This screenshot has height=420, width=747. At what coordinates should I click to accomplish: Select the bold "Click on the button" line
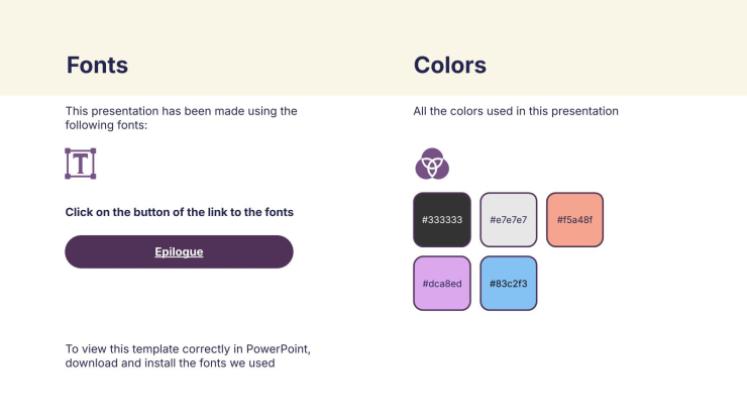click(179, 212)
